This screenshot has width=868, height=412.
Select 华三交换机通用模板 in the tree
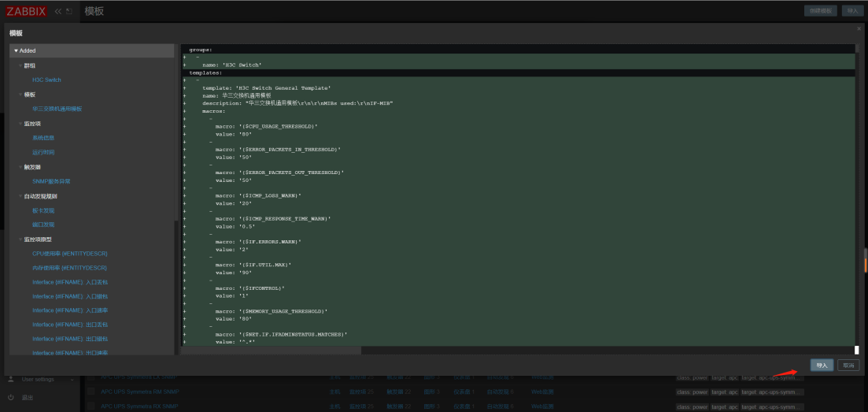coord(57,109)
